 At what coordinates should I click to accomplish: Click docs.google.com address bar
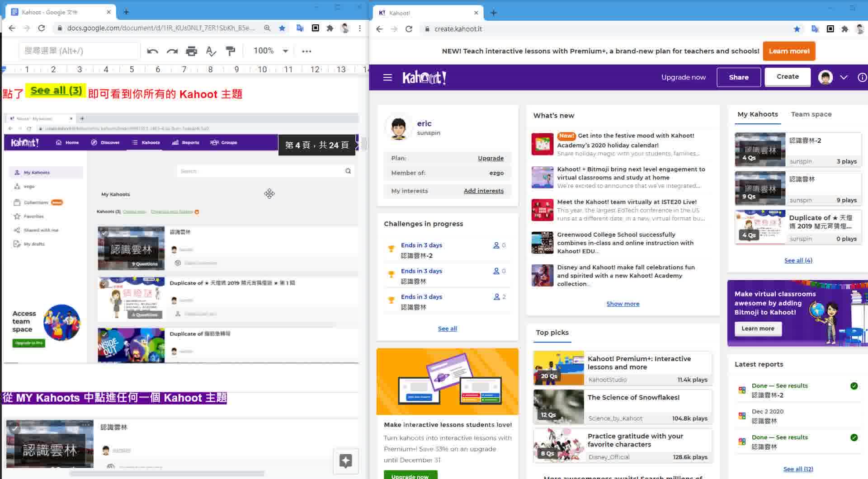(160, 28)
